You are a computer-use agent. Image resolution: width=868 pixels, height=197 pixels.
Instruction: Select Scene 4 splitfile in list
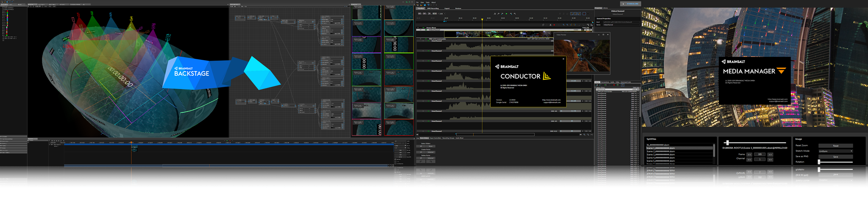pos(679,158)
